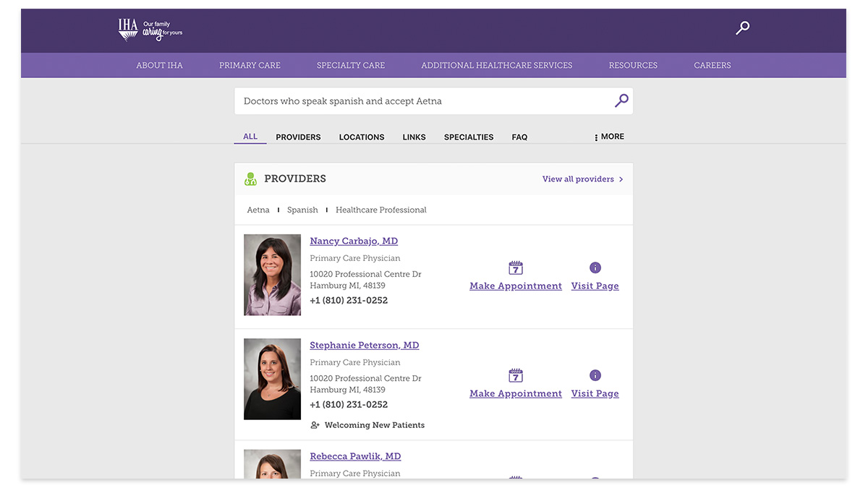Open the Specialty Care menu

(351, 65)
